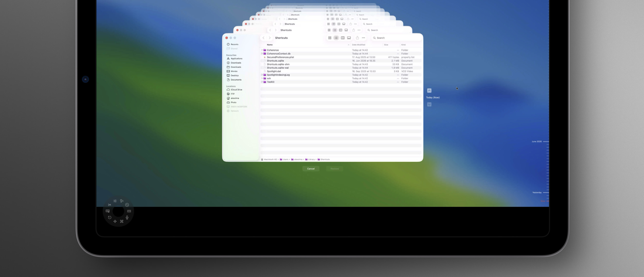Switch front window to list view
Screen dimensions: 644x277
tap(336, 38)
